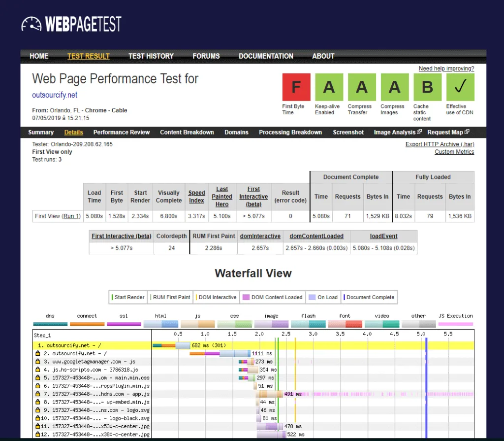Open the Image Analysis tab
The height and width of the screenshot is (441, 504).
tap(395, 132)
